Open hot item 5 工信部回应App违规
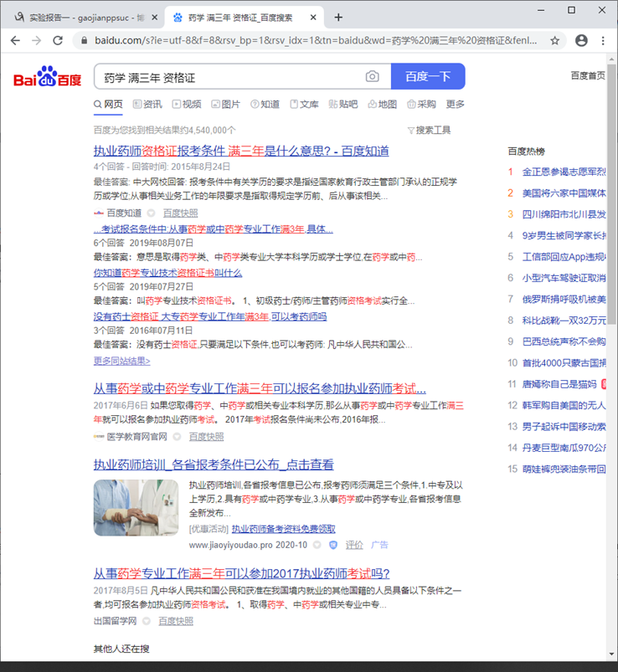Viewport: 618px width, 672px height. [564, 257]
